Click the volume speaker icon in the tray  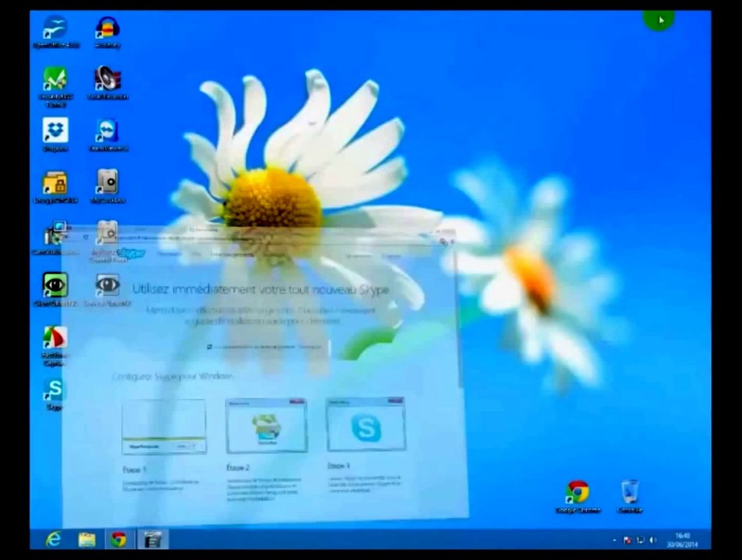pyautogui.click(x=653, y=540)
